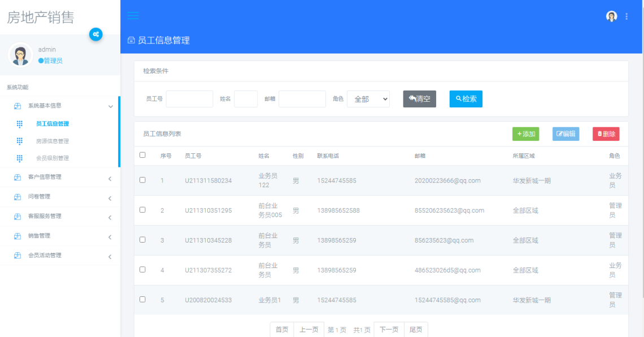644x337 pixels.
Task: Enable the select-all checkbox in table header
Action: [142, 155]
